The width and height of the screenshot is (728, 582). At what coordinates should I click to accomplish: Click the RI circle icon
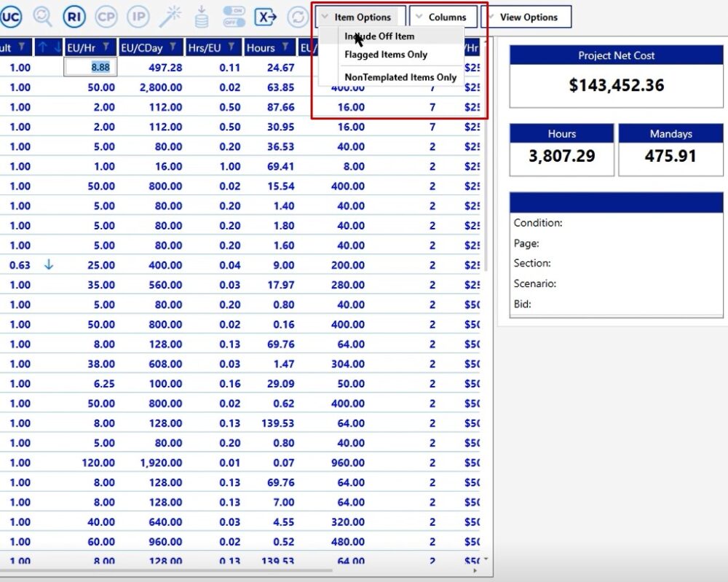pos(74,16)
